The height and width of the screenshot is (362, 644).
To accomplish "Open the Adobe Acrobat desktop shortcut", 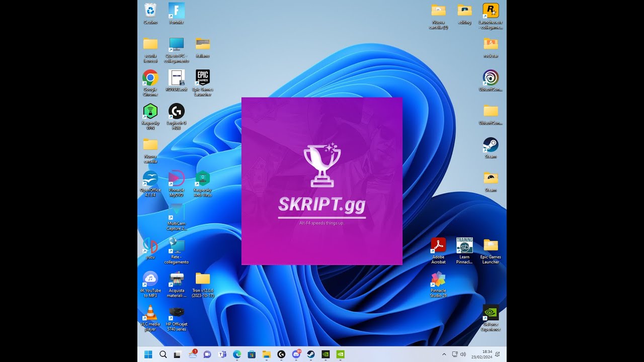I will click(439, 251).
